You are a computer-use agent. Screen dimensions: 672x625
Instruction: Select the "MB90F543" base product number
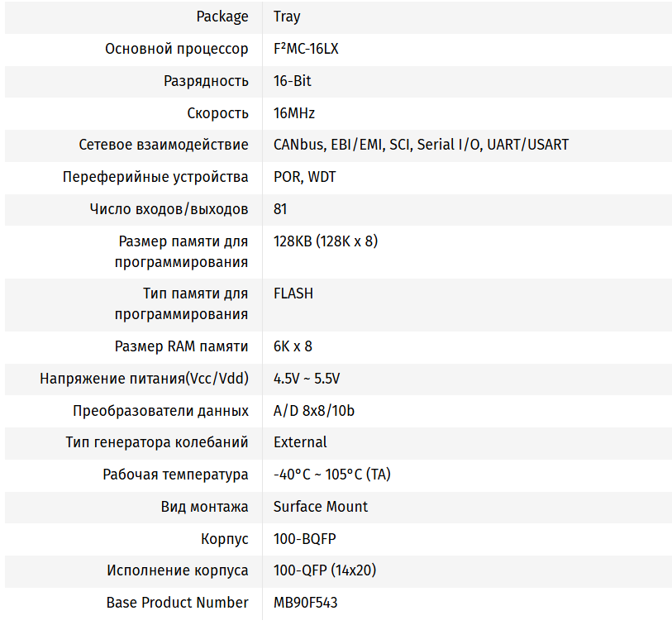coord(305,603)
